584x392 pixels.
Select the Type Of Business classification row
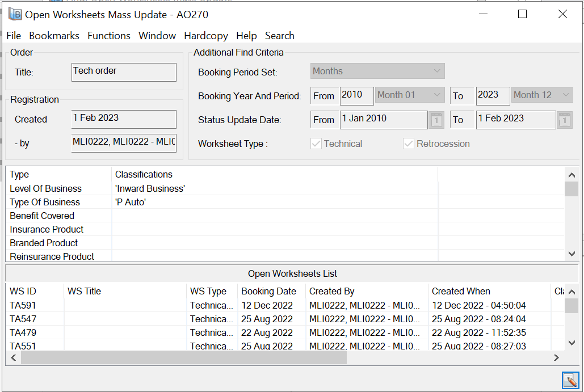[45, 202]
